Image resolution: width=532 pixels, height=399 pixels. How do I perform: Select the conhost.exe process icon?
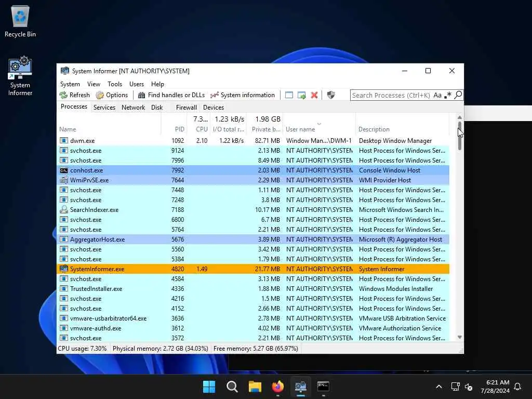(64, 170)
